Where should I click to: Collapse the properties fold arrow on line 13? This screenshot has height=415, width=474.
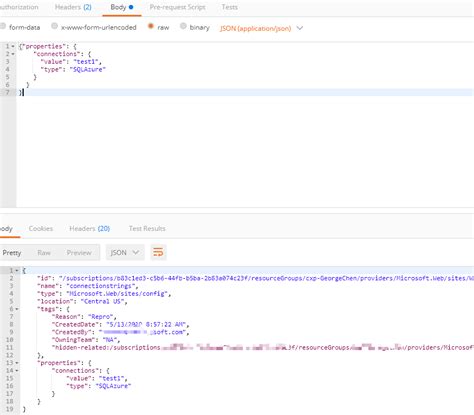coord(17,363)
